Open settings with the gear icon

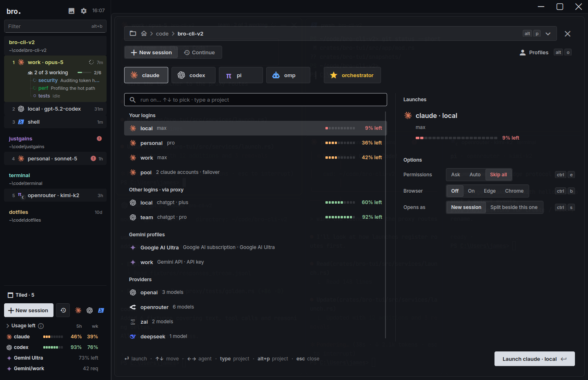pyautogui.click(x=84, y=11)
